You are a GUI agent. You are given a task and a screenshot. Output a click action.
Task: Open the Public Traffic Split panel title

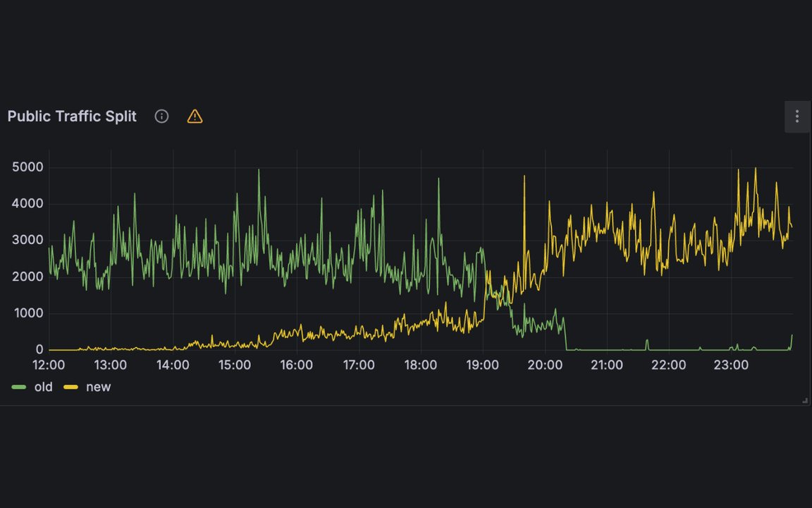(72, 116)
